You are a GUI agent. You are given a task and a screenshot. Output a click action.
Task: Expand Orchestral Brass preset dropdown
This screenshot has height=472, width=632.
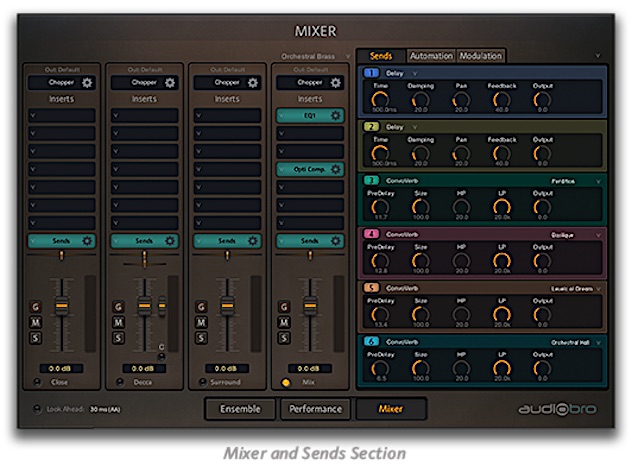(x=348, y=56)
